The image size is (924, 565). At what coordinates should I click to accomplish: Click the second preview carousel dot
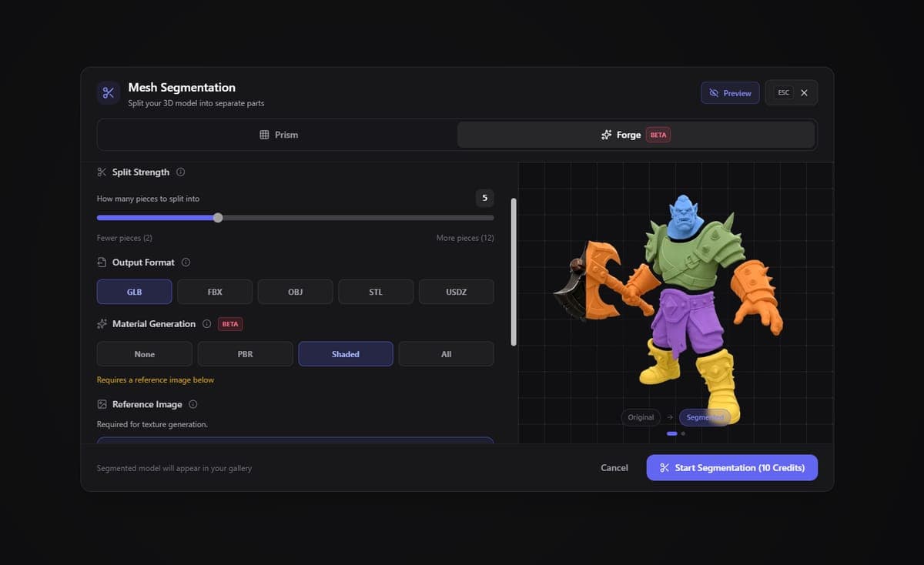click(x=683, y=433)
